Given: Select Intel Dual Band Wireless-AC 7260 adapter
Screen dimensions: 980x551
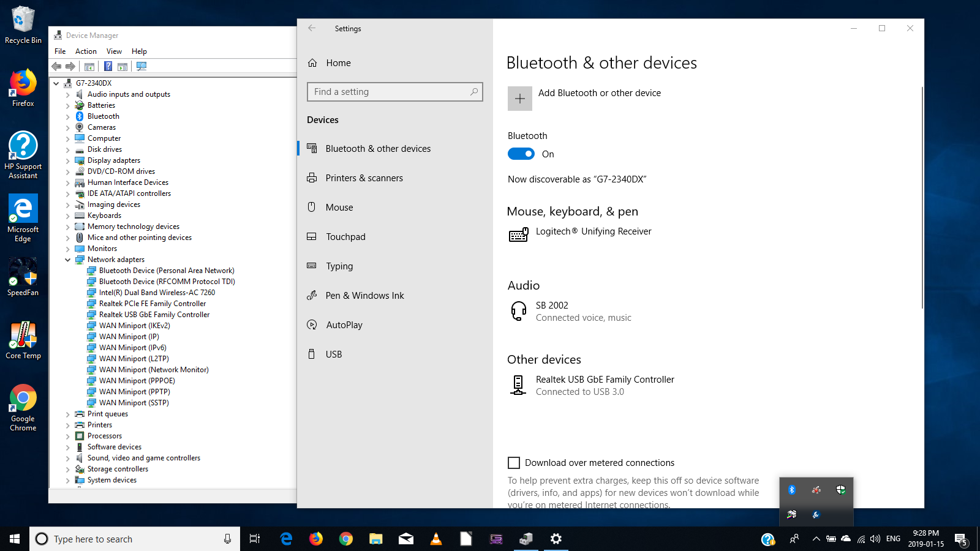Looking at the screenshot, I should [x=157, y=293].
